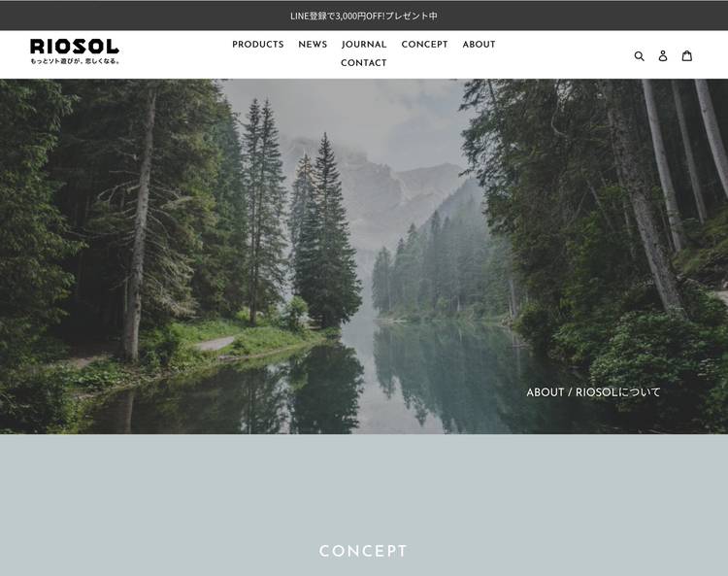Open the JOURNAL menu link
The width and height of the screenshot is (728, 576).
click(x=364, y=44)
